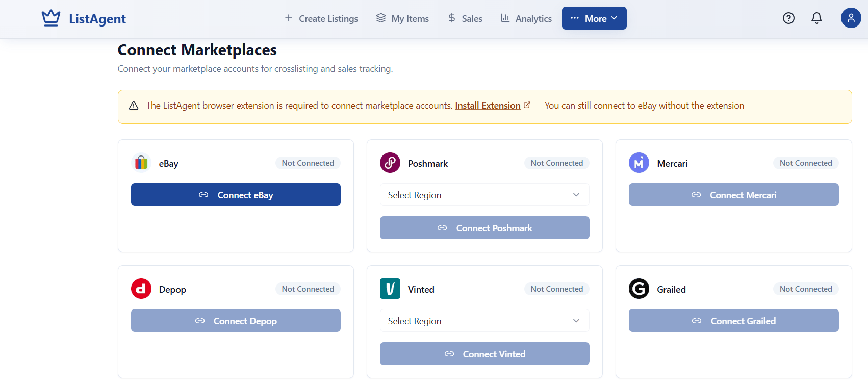The image size is (868, 389).
Task: Click the Connect Mercari button
Action: click(x=733, y=195)
